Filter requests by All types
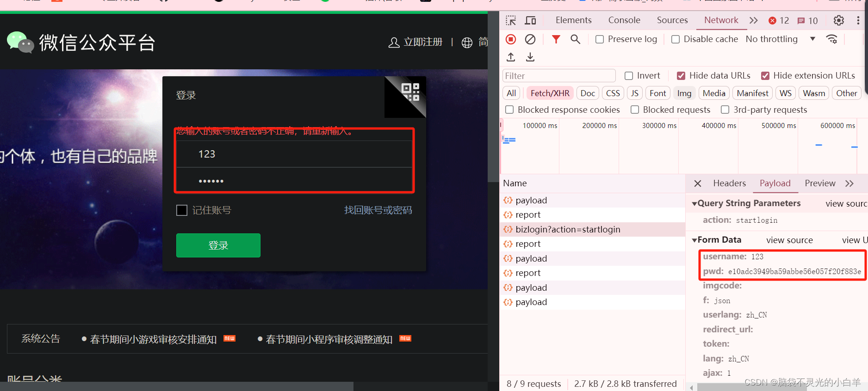The image size is (868, 391). [511, 93]
